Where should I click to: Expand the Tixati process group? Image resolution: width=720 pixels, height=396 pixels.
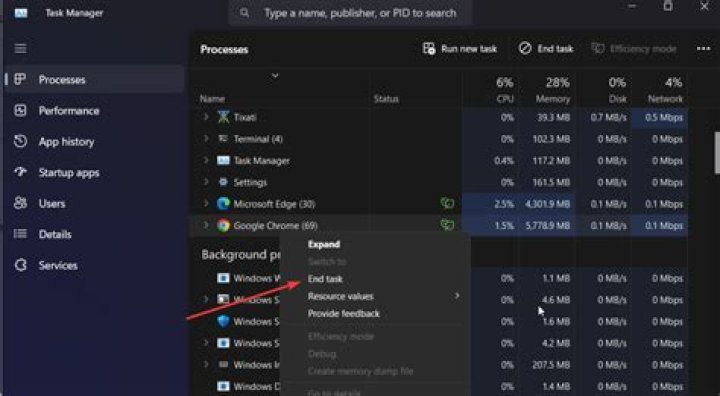click(206, 117)
